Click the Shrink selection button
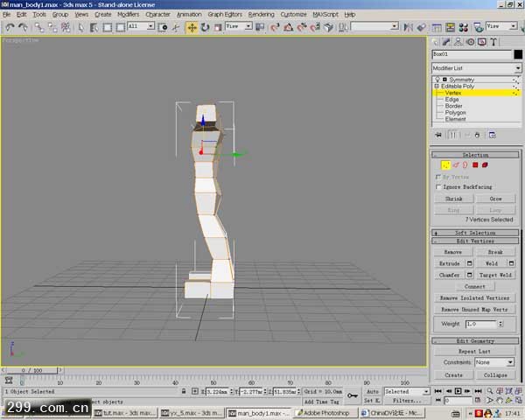 coord(453,199)
